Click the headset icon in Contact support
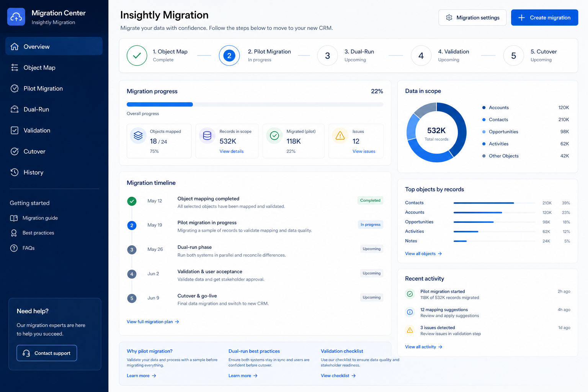 point(26,353)
